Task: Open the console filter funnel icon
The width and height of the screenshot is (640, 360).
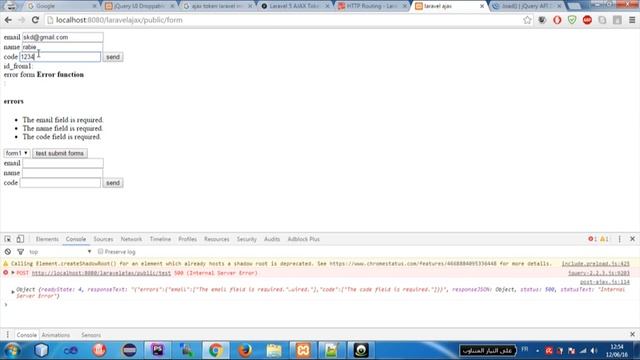Action: coord(20,252)
